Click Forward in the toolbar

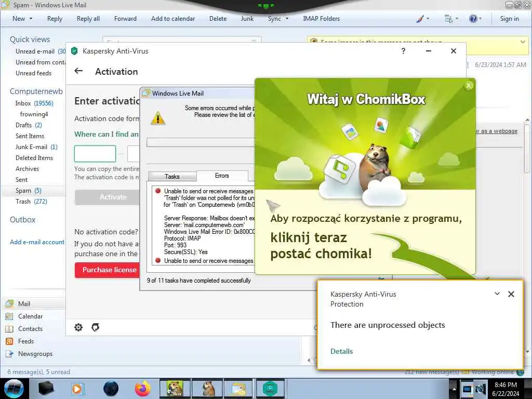[x=125, y=19]
